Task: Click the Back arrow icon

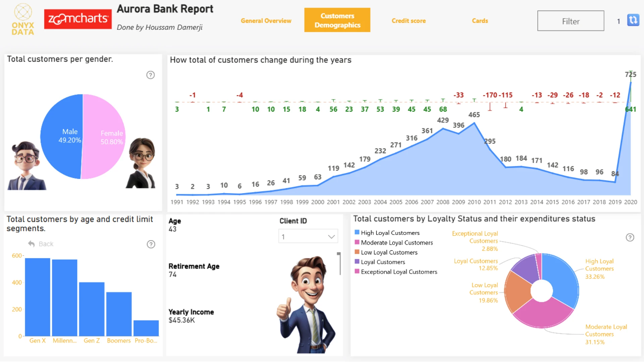Action: [x=32, y=244]
